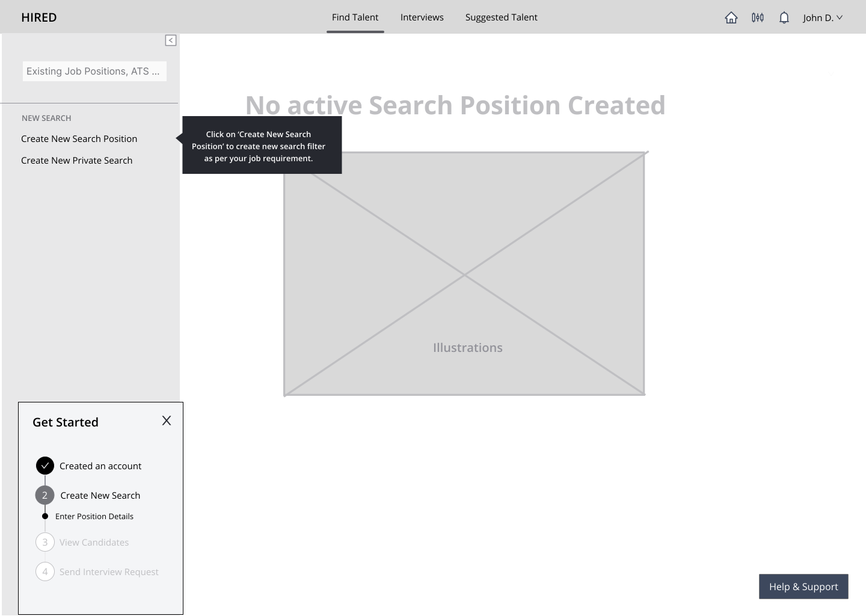
Task: Select 'Create New Private Search' link
Action: click(76, 160)
